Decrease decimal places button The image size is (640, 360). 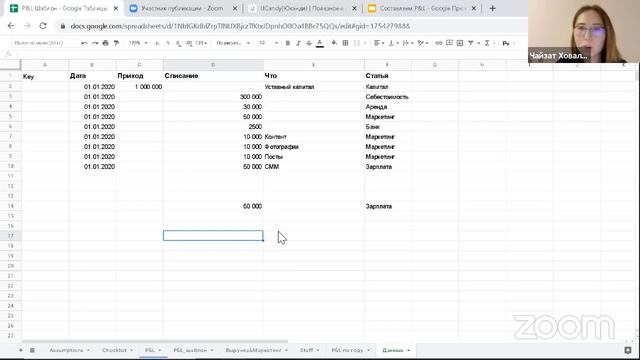(x=178, y=43)
